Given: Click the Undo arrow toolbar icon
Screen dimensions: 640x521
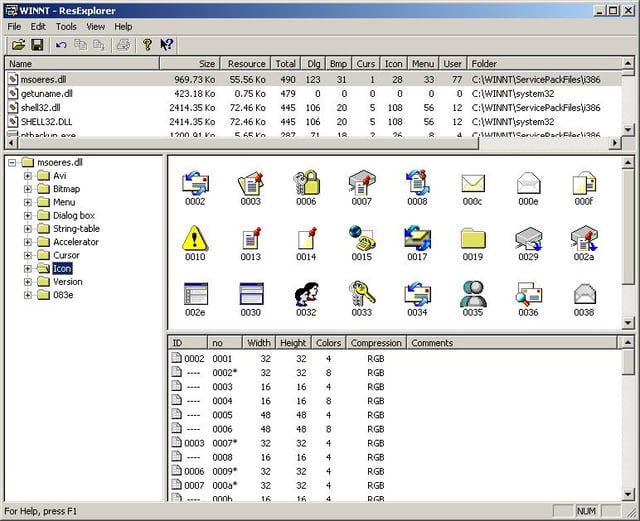Looking at the screenshot, I should 61,45.
